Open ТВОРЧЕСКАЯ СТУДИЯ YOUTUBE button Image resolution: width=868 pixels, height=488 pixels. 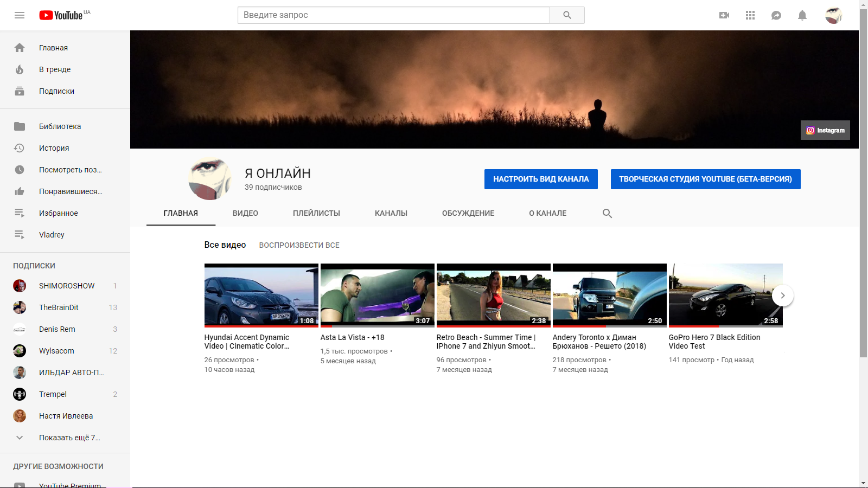(x=705, y=179)
